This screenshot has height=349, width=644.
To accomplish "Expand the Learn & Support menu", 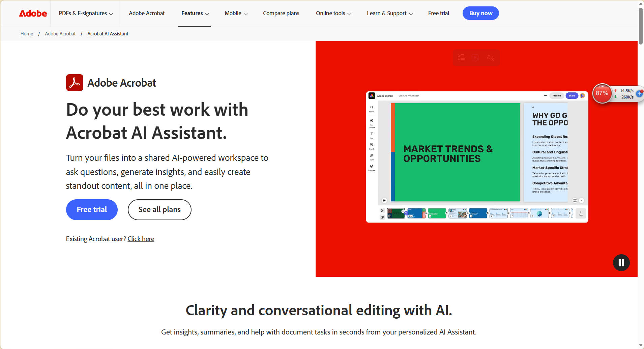I will click(x=390, y=13).
